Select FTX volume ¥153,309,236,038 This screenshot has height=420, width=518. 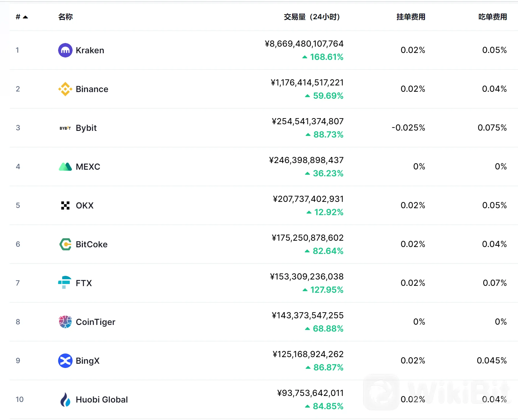(307, 277)
